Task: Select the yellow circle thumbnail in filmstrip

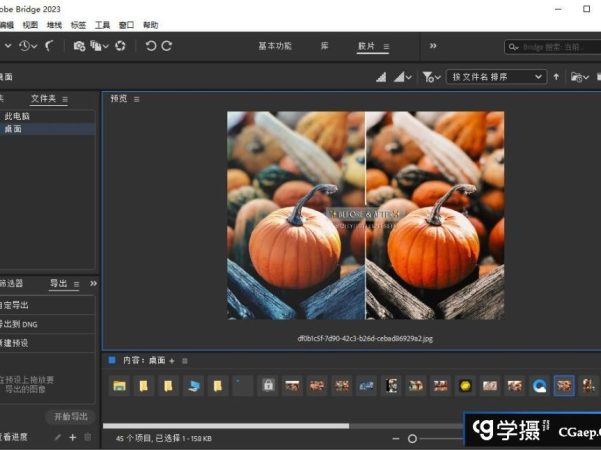Action: (465, 386)
